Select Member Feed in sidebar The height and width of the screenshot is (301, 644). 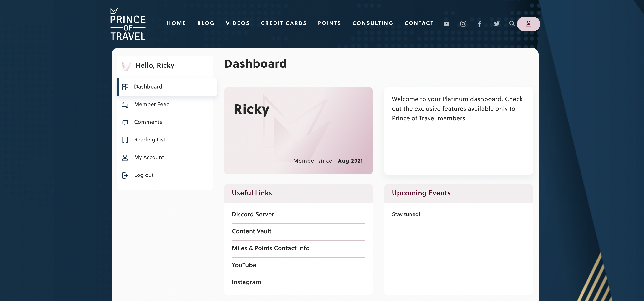point(152,104)
